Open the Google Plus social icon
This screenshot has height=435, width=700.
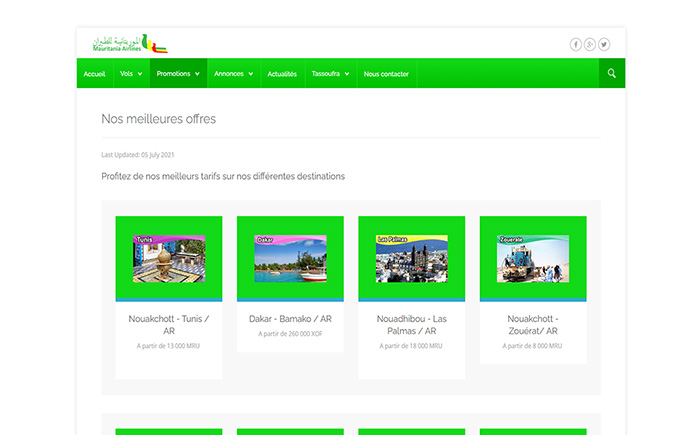click(x=590, y=44)
